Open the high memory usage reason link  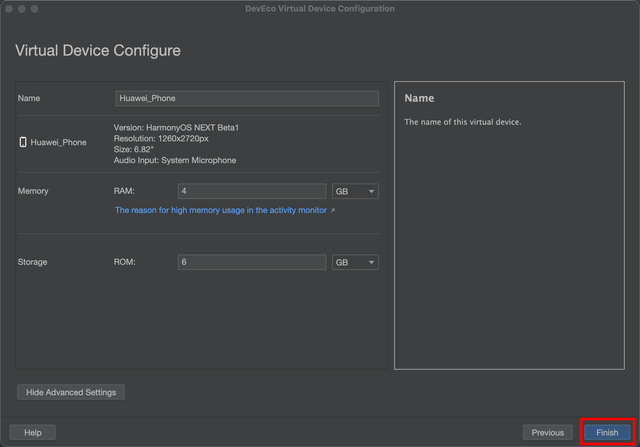tap(221, 210)
